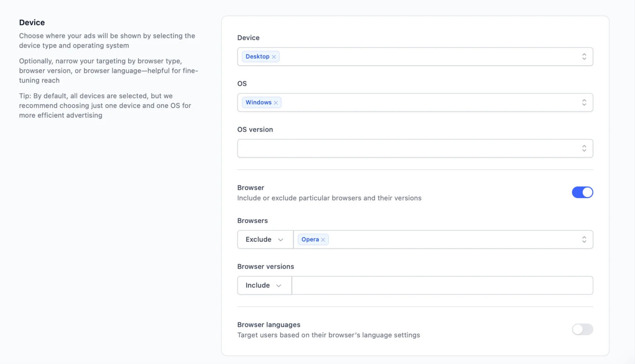Click the OS multi-select field
This screenshot has height=364, width=635.
[415, 102]
